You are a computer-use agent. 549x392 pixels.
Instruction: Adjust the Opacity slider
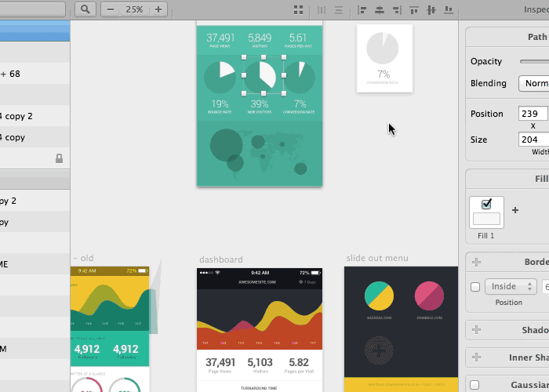coord(534,62)
